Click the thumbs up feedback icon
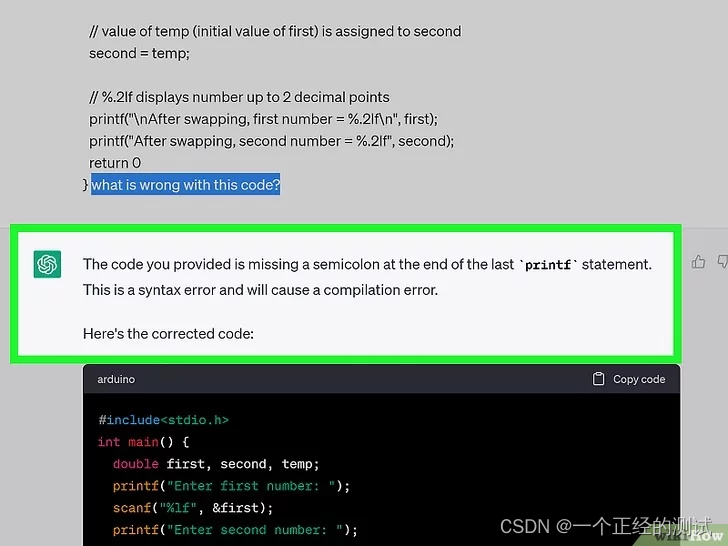The image size is (728, 546). coord(698,262)
